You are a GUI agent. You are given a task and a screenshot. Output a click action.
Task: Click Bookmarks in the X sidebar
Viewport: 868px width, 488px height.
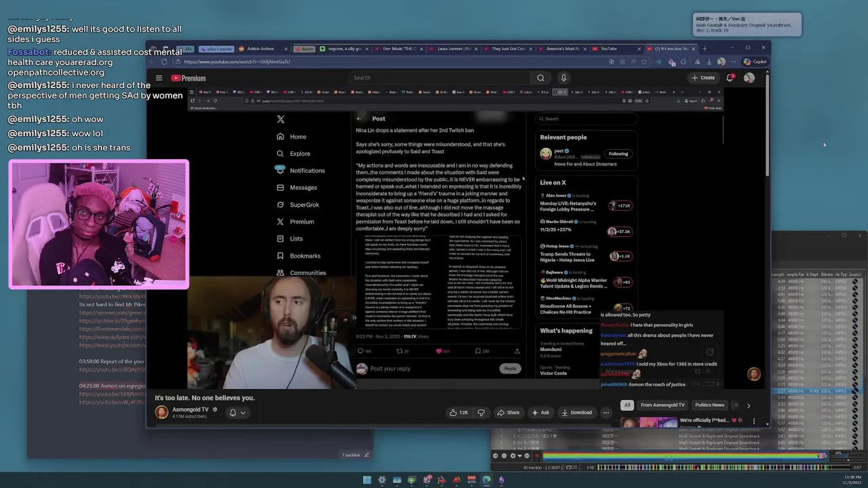298,256
